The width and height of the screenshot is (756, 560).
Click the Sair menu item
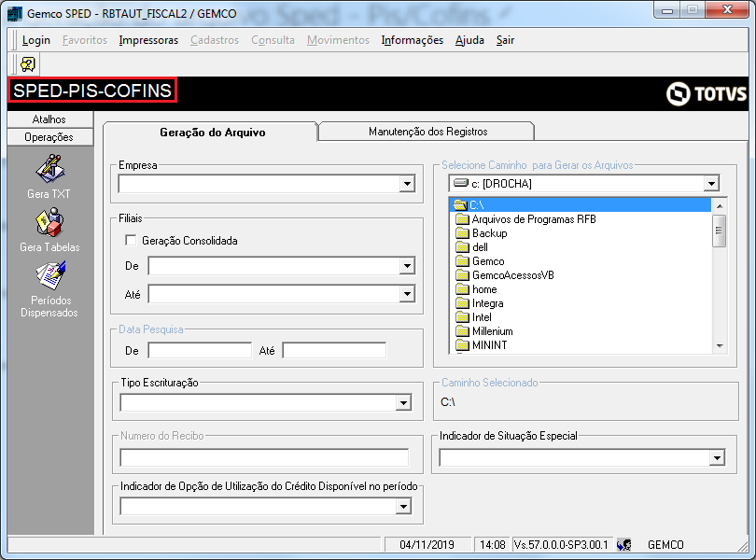(505, 40)
